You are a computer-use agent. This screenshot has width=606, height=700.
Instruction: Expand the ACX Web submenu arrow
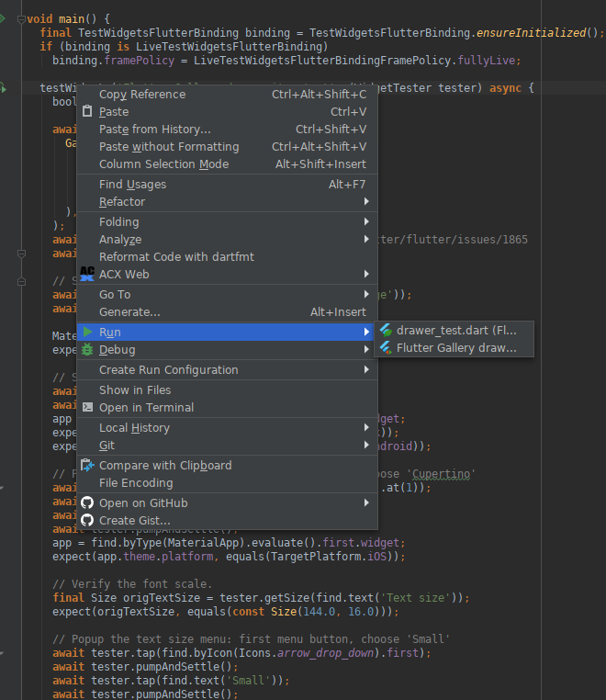coord(366,274)
